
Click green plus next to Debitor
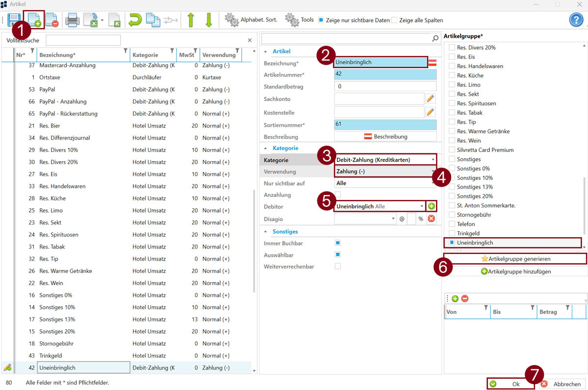click(x=431, y=207)
